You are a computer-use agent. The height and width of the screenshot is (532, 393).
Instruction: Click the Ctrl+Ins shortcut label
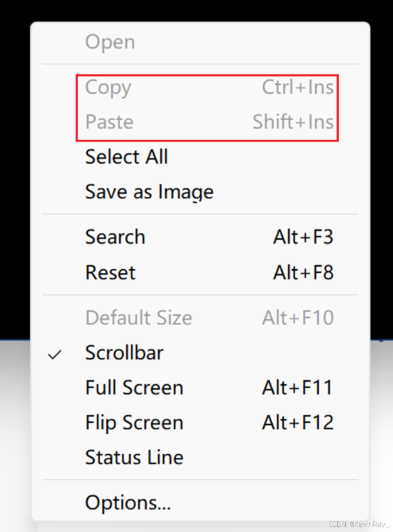tap(298, 87)
